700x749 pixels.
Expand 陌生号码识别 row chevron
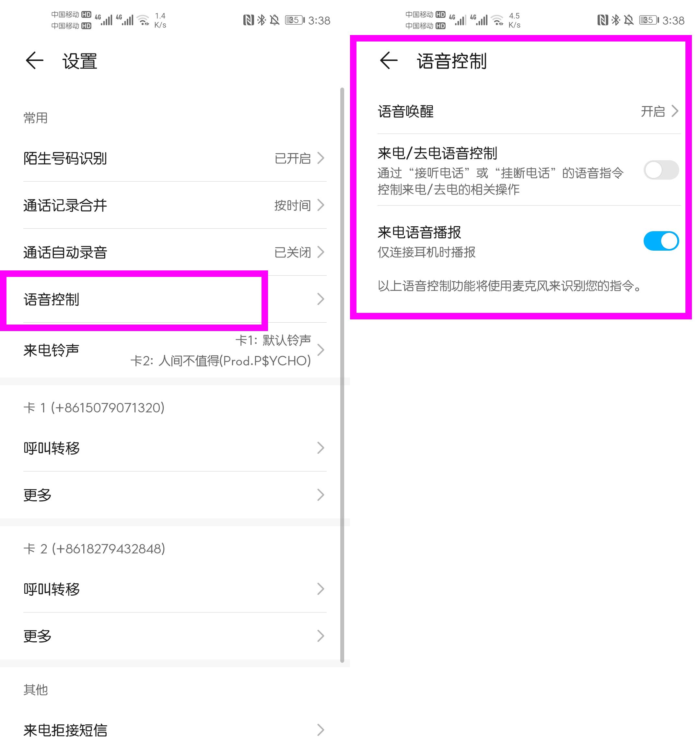(x=321, y=158)
